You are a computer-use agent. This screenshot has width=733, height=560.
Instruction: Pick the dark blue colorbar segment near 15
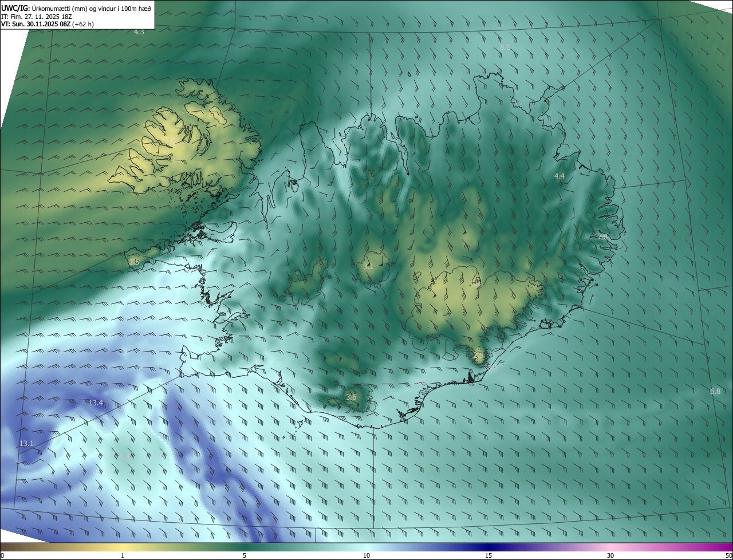click(x=488, y=547)
